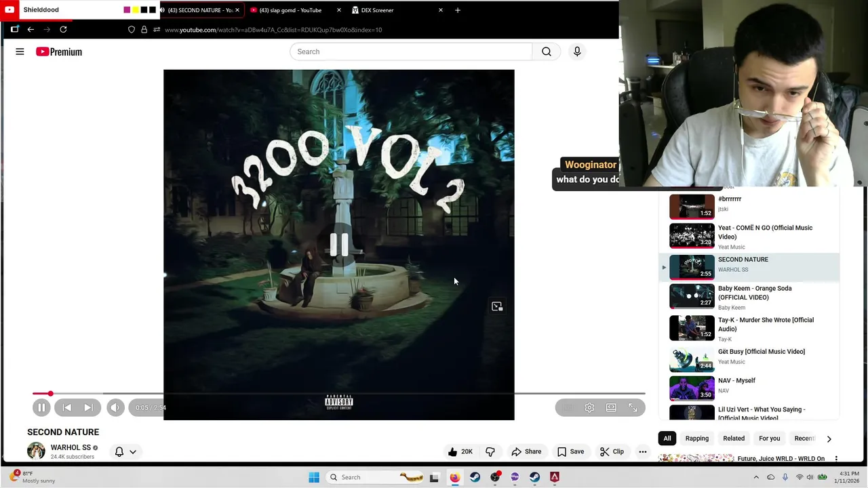Screen dimensions: 868x488
Task: Pause the video with the pause button
Action: pyautogui.click(x=41, y=407)
